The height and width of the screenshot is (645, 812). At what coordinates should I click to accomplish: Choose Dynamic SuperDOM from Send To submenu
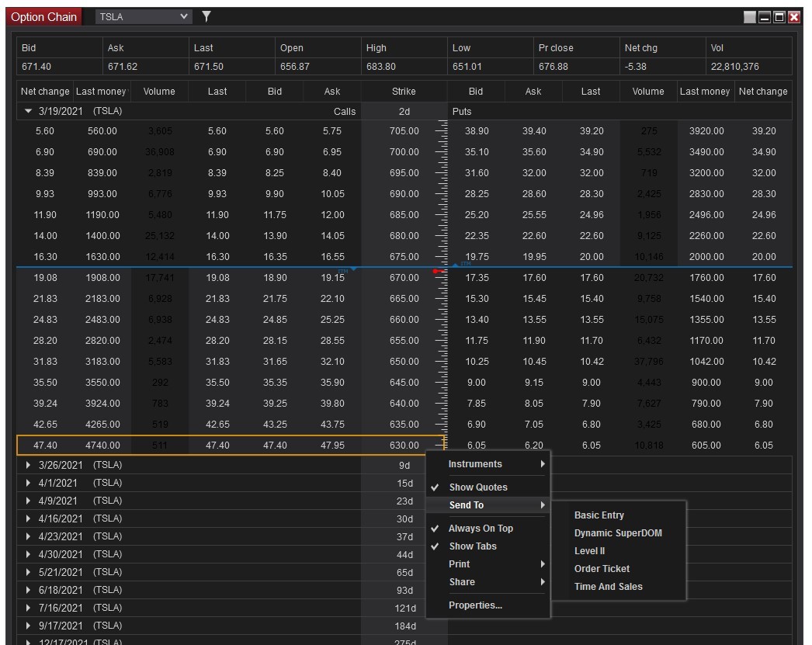coord(618,533)
